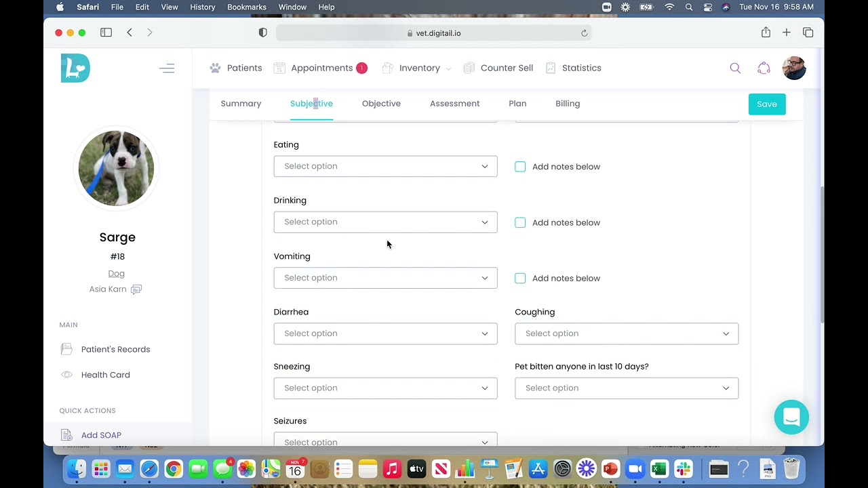Click owner name Asia Karn

pos(108,289)
